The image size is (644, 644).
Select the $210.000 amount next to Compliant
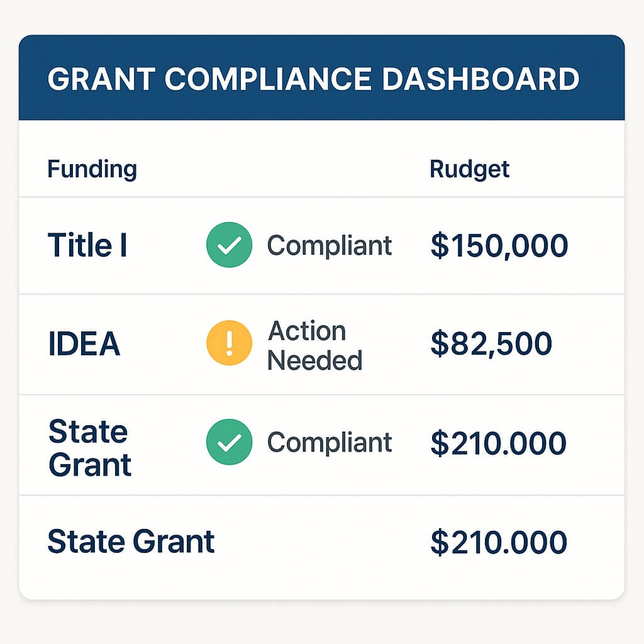(499, 443)
